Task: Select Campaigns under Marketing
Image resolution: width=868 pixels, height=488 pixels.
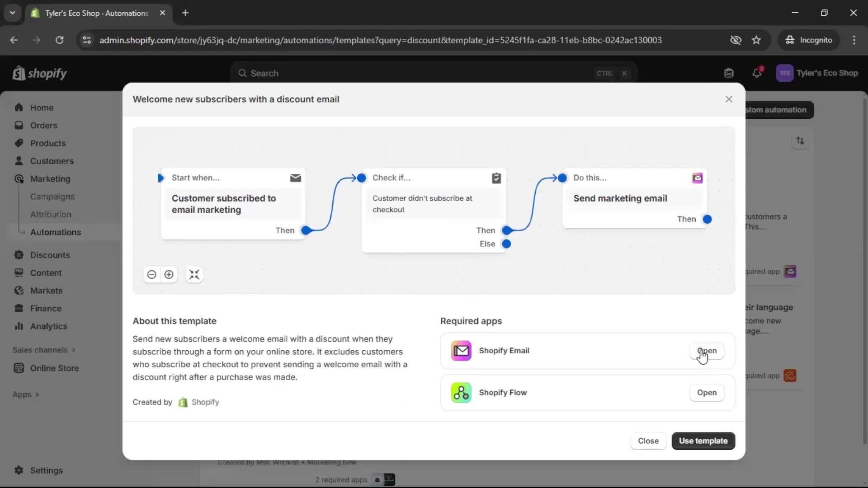Action: pos(52,197)
